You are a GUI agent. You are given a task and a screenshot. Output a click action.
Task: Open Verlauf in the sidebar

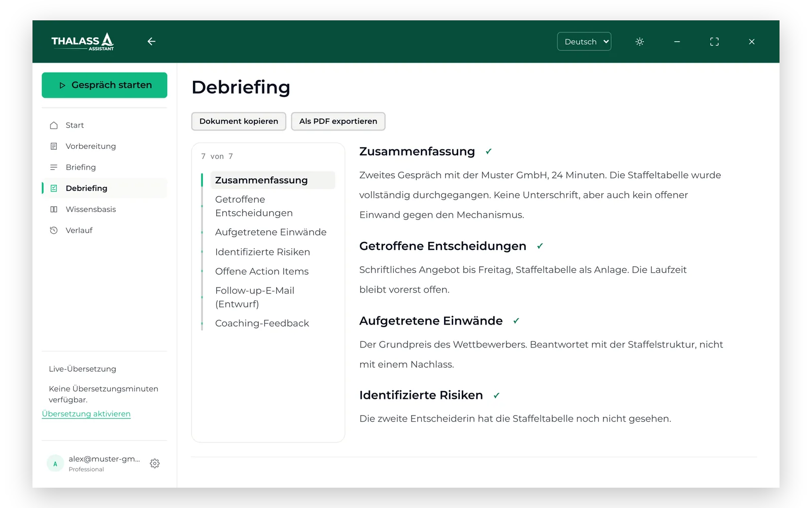tap(105, 230)
